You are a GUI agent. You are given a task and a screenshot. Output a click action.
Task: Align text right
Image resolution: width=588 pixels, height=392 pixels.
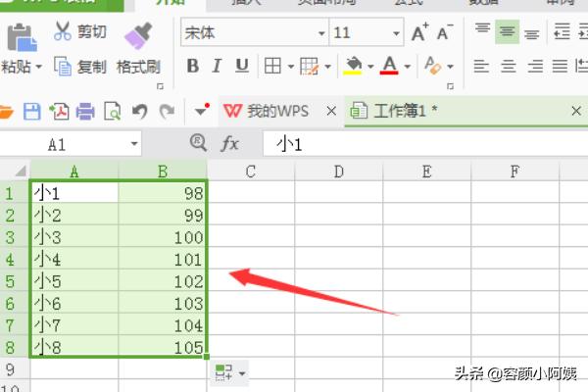(535, 67)
